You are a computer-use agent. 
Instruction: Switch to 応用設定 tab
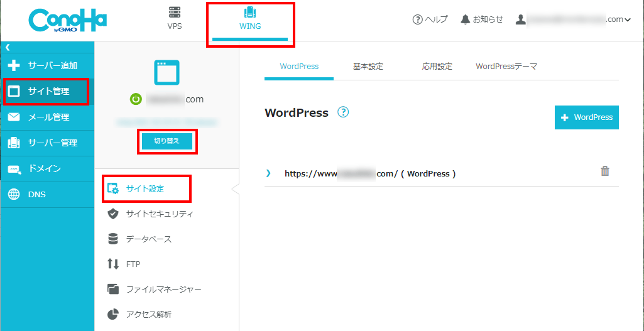[x=437, y=67]
